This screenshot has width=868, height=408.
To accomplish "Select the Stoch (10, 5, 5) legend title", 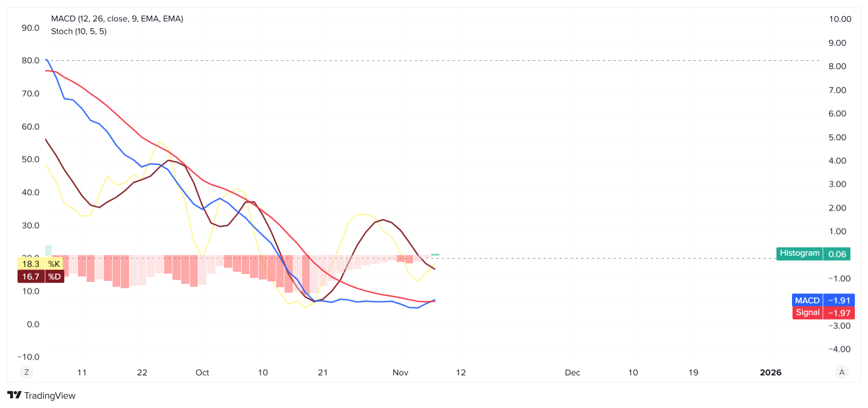I will pyautogui.click(x=79, y=31).
